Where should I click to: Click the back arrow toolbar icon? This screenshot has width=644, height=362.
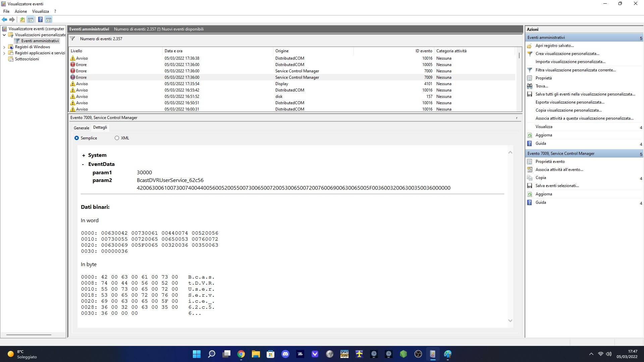pos(4,19)
